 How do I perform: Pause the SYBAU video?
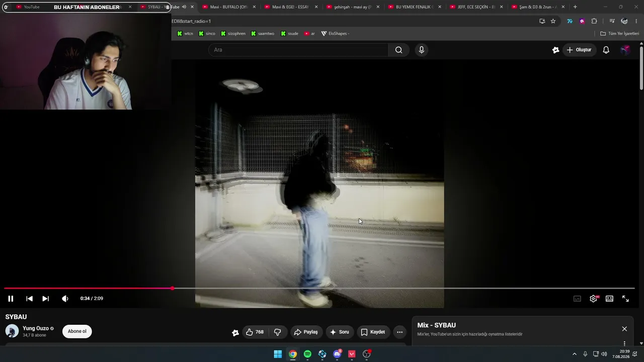(x=11, y=299)
